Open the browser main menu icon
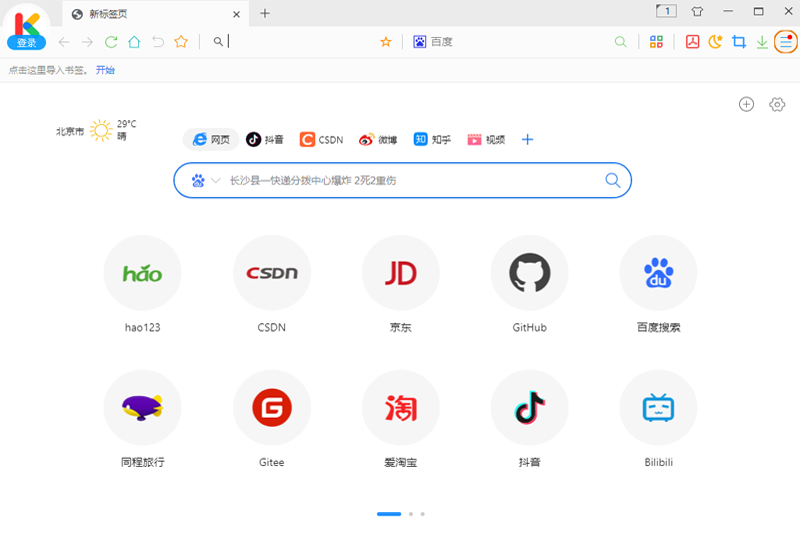This screenshot has height=533, width=800. pos(786,42)
